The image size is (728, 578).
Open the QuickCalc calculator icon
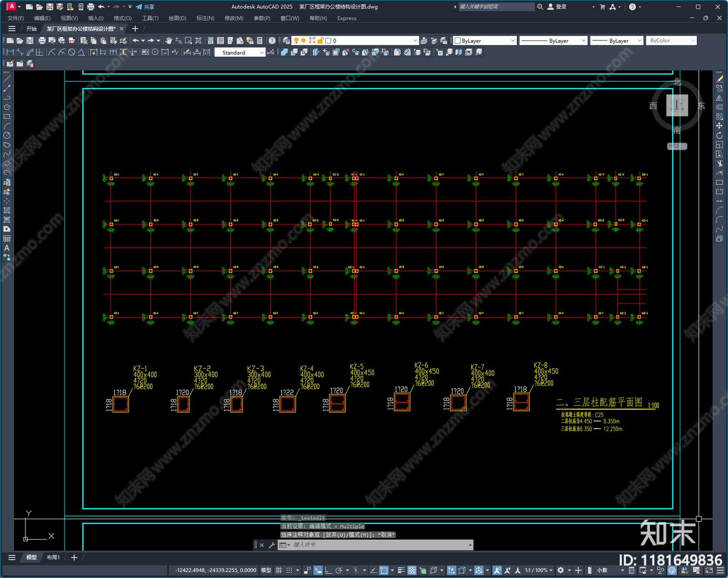(260, 41)
